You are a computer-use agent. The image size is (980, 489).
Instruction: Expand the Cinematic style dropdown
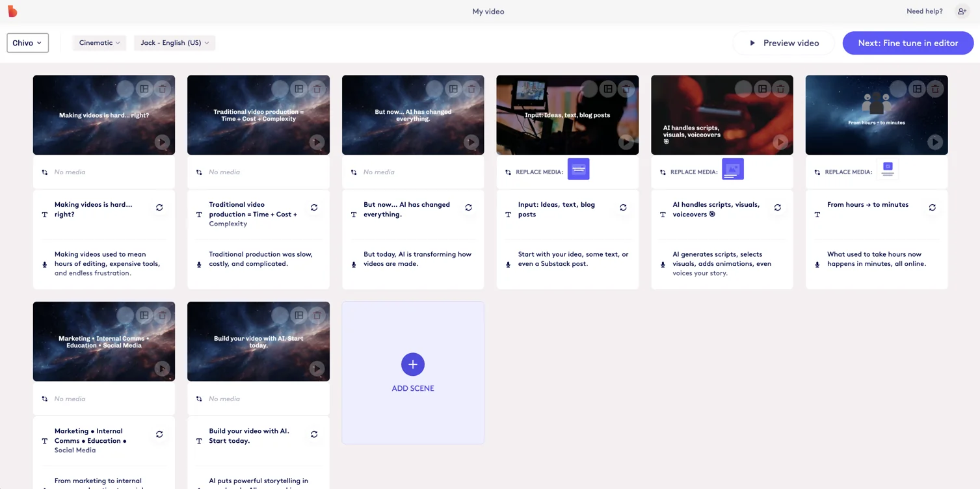click(x=99, y=42)
